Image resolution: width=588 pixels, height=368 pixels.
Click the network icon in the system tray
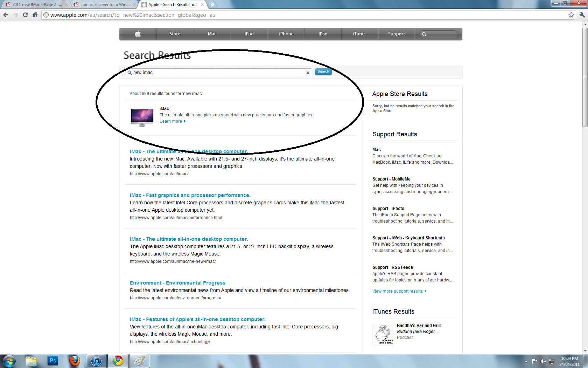[x=552, y=361]
